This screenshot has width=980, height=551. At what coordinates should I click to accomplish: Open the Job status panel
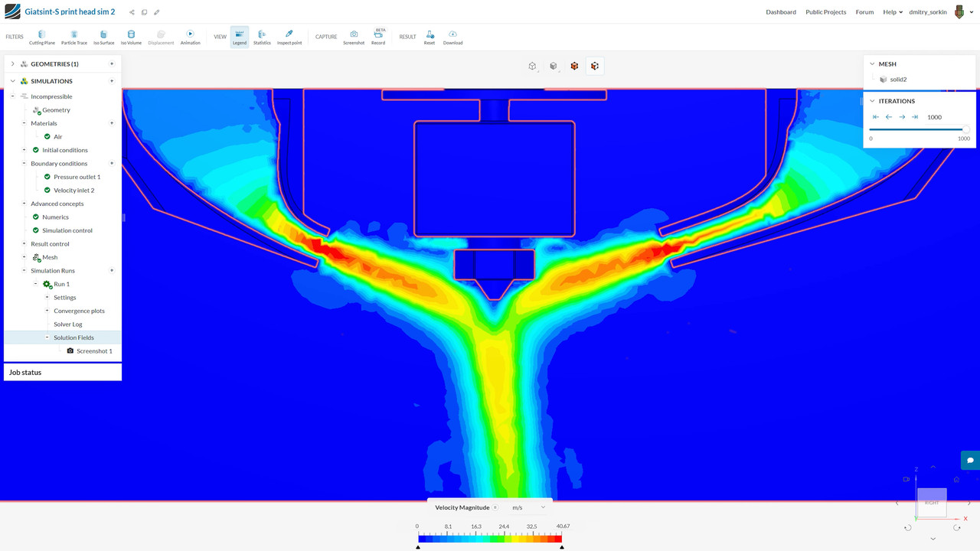click(x=63, y=372)
